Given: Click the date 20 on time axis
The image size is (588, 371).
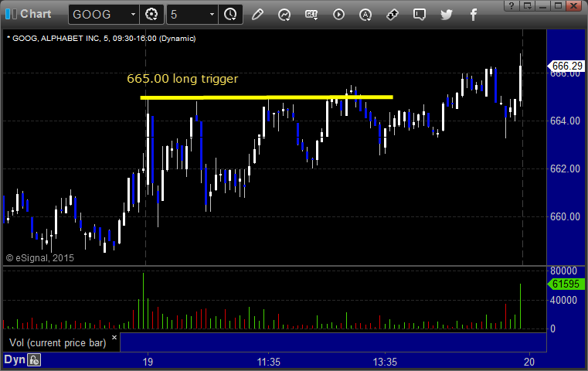Looking at the screenshot, I should (529, 362).
